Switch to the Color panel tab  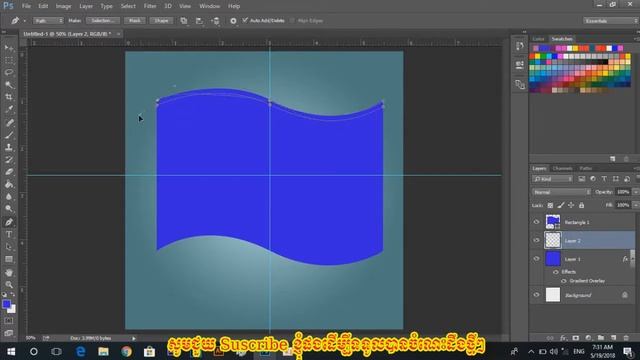[538, 39]
